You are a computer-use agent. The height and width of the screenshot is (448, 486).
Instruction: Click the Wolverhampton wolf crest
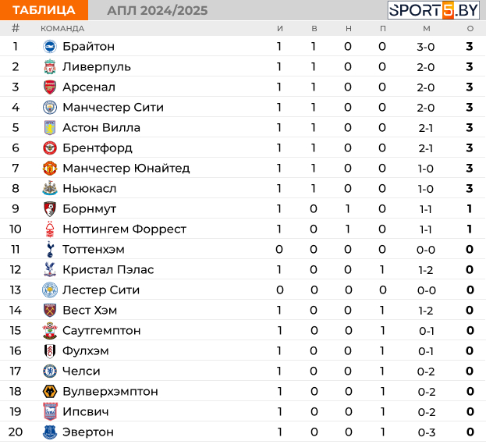pyautogui.click(x=50, y=392)
